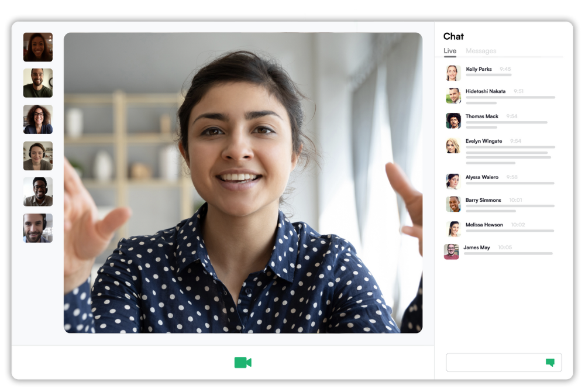
Task: Click the green video camera icon
Action: [x=243, y=362]
